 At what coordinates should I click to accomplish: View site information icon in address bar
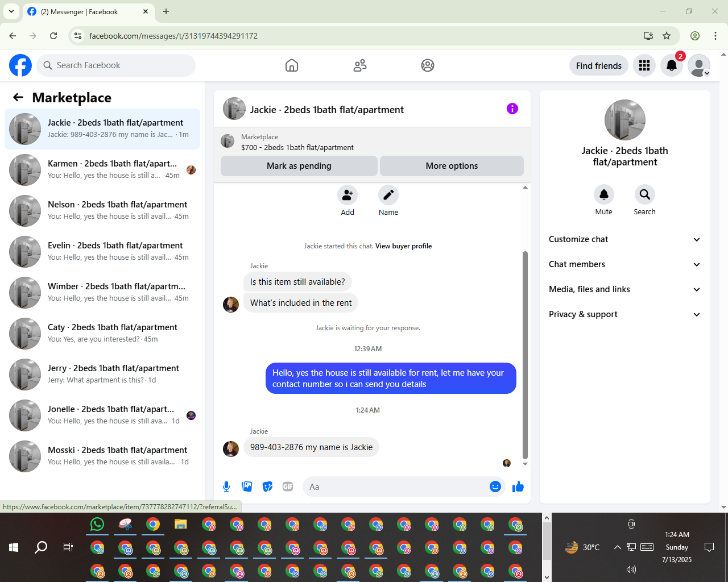coord(78,36)
